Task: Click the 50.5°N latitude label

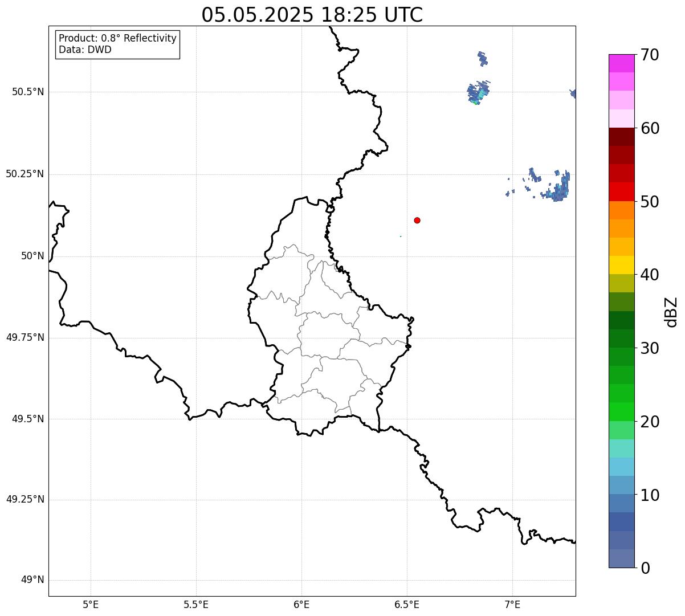Action: click(x=28, y=92)
